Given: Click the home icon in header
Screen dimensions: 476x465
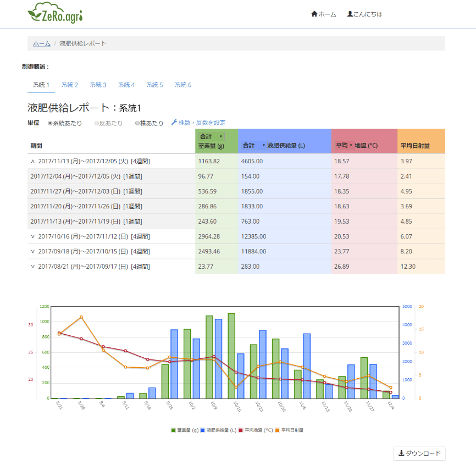Looking at the screenshot, I should (314, 14).
